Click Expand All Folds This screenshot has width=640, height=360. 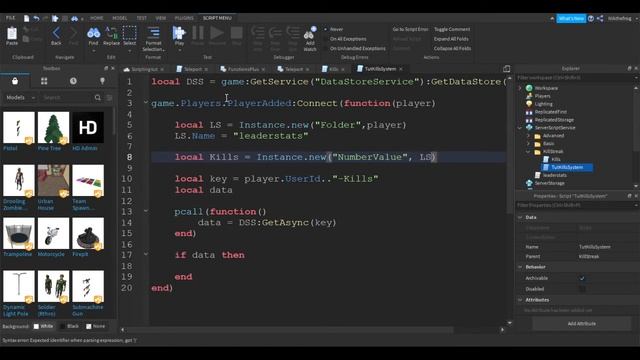pos(451,39)
